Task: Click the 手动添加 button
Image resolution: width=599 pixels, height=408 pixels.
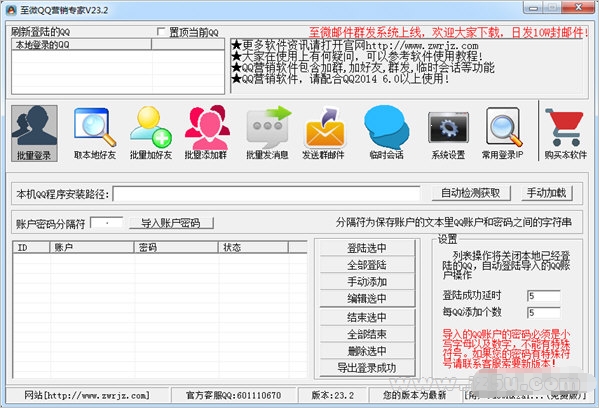Action: (x=367, y=282)
